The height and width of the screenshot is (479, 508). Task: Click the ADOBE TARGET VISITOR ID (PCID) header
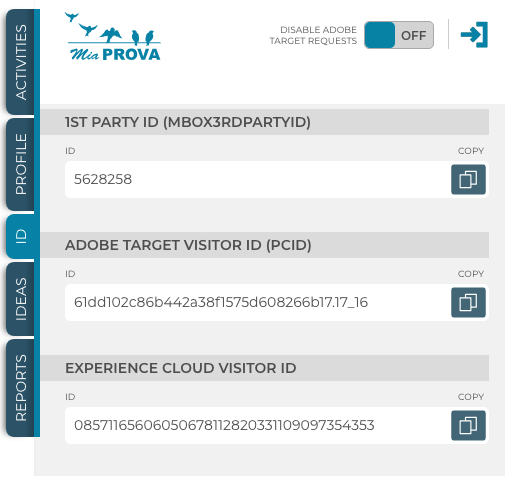pos(265,245)
